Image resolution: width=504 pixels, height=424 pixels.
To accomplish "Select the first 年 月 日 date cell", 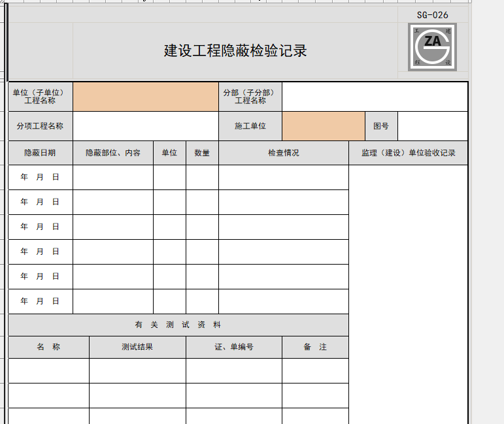I will tap(41, 177).
